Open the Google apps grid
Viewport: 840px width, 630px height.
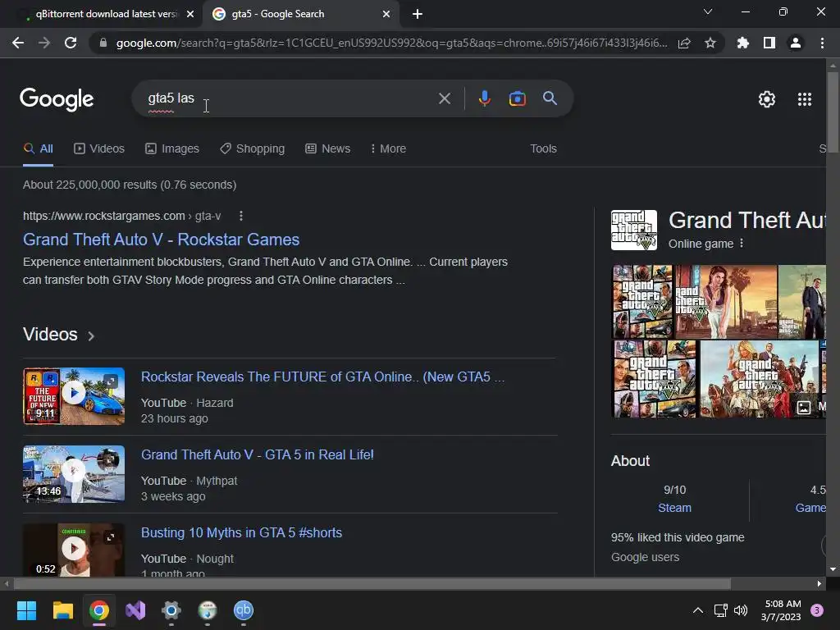tap(805, 99)
